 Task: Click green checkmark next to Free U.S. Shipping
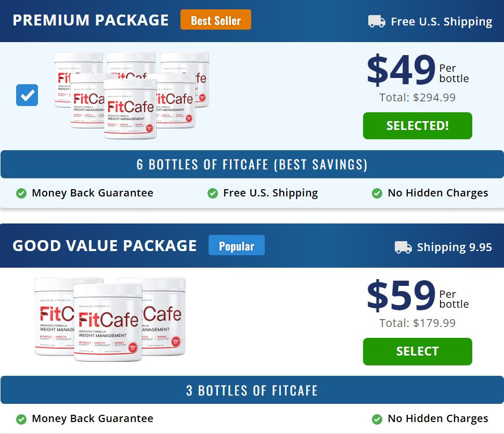pos(213,193)
